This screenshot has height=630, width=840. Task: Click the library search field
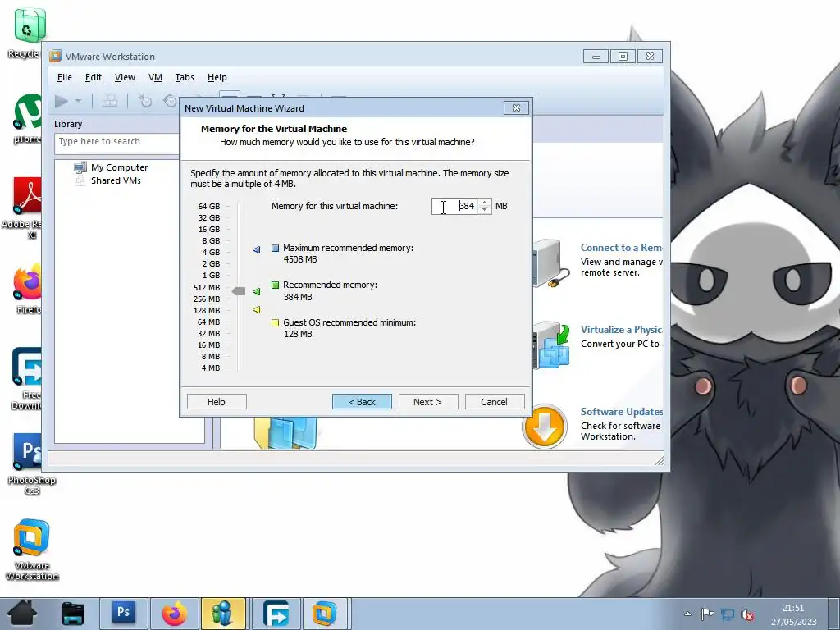coord(116,144)
